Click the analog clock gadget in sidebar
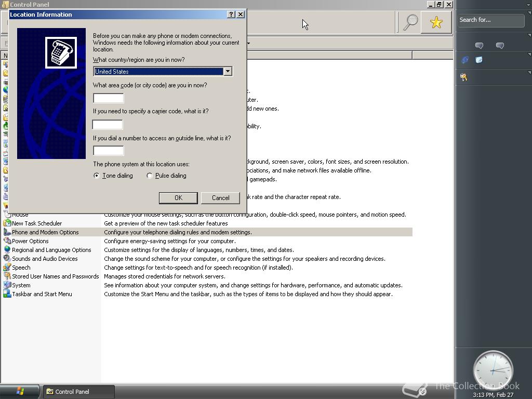This screenshot has height=399, width=532. (493, 370)
